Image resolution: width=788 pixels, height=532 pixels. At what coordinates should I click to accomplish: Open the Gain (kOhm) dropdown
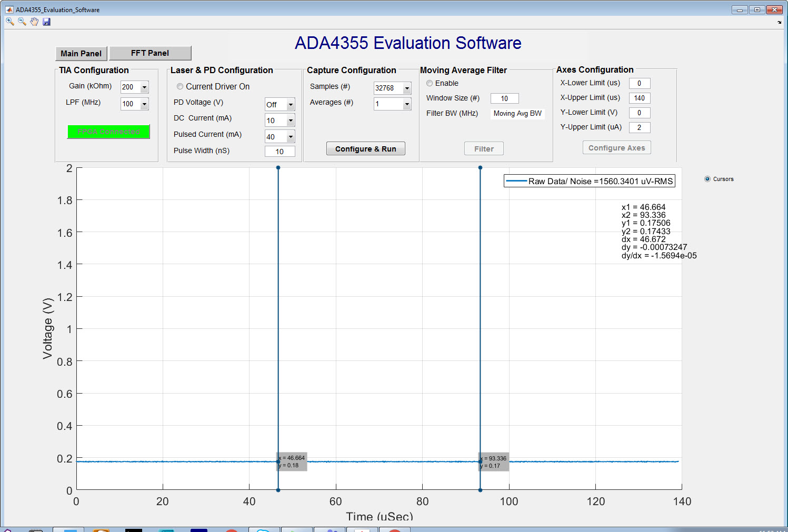143,87
